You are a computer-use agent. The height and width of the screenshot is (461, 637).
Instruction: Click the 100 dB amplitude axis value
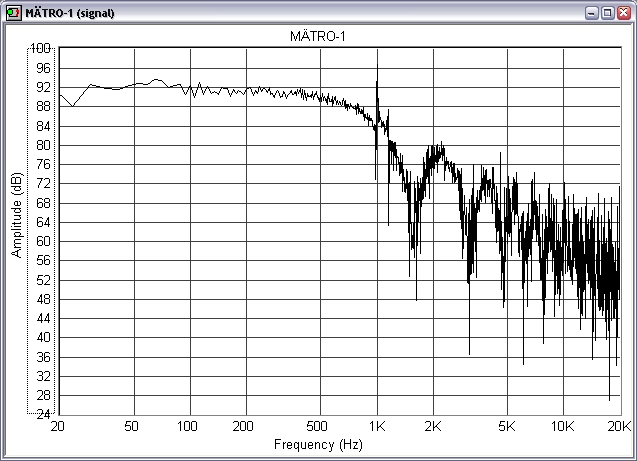(41, 48)
